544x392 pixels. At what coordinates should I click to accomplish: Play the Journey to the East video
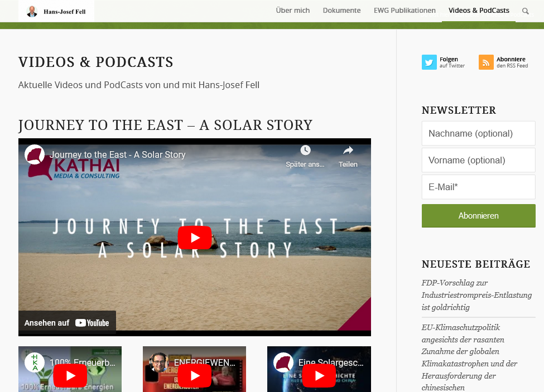tap(195, 238)
